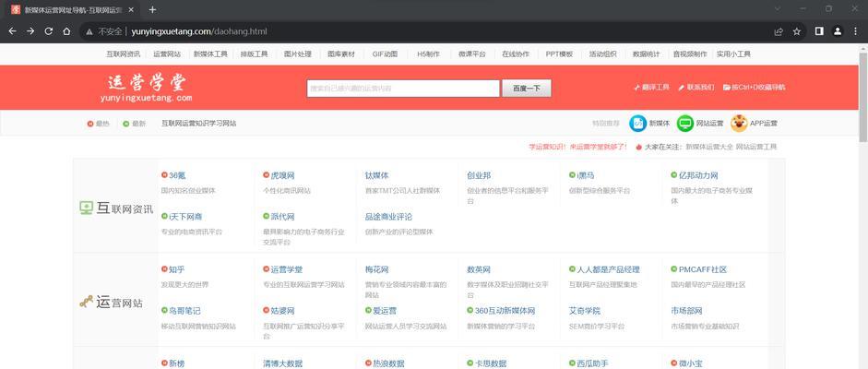Open the i黑马 link

pyautogui.click(x=586, y=175)
